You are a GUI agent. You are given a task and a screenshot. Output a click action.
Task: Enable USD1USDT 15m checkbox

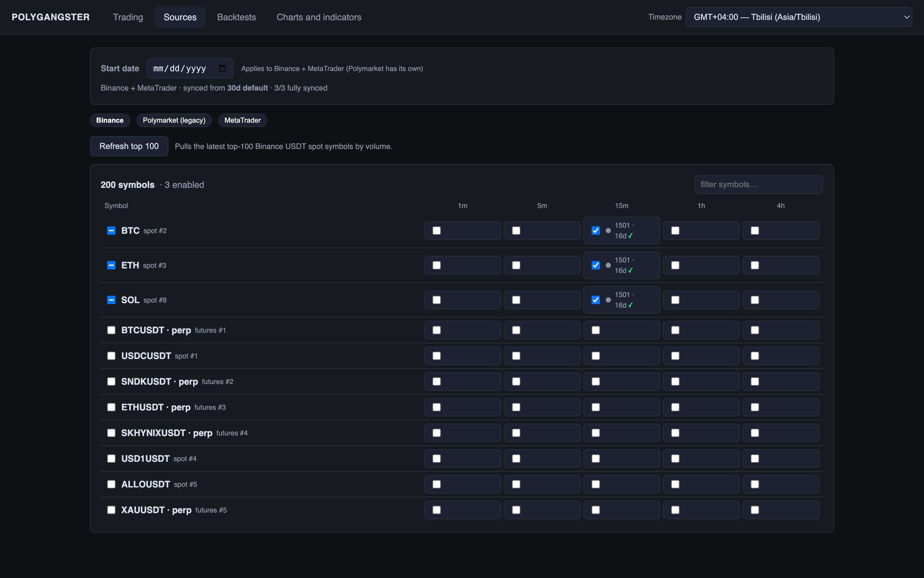596,459
